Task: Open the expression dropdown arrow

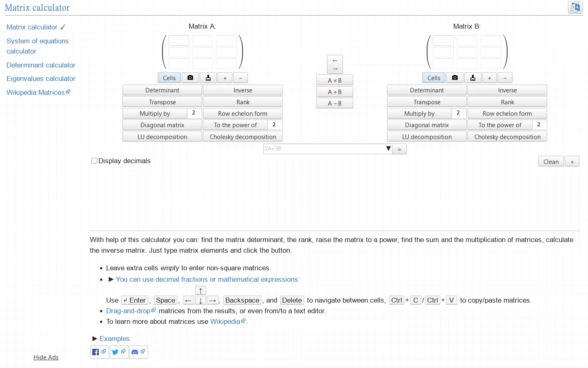Action: (388, 149)
